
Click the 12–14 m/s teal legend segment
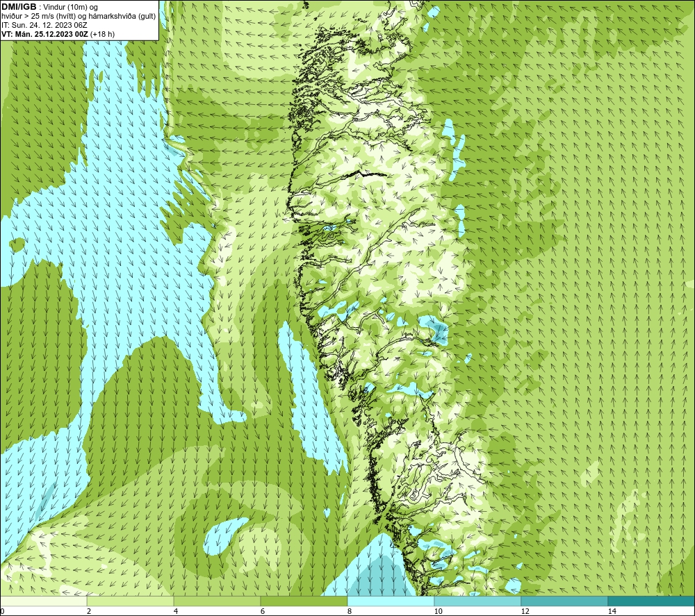click(x=564, y=601)
